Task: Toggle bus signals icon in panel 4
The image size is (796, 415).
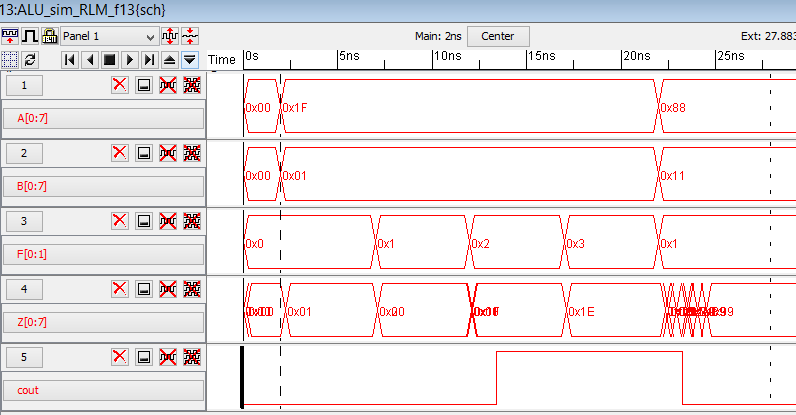Action: coord(192,289)
